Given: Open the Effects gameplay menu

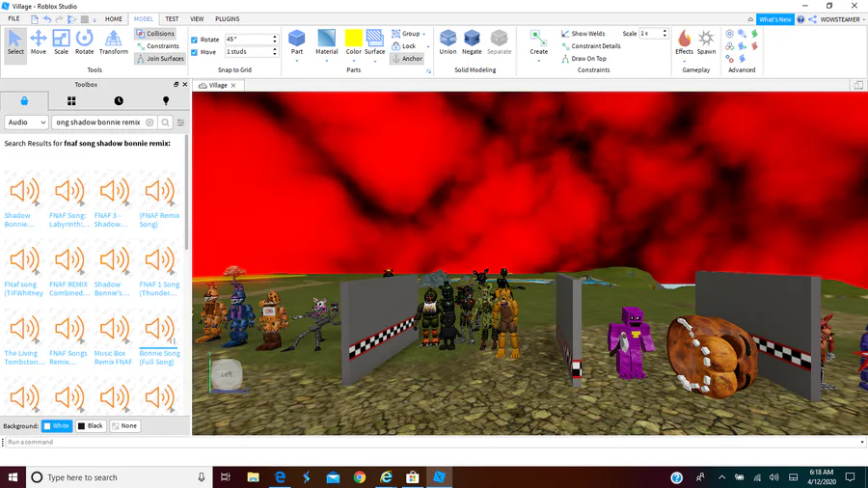Looking at the screenshot, I should (684, 42).
